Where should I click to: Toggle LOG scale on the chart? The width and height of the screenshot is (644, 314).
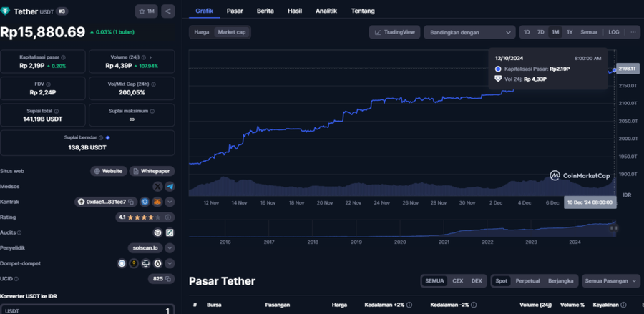tap(614, 32)
